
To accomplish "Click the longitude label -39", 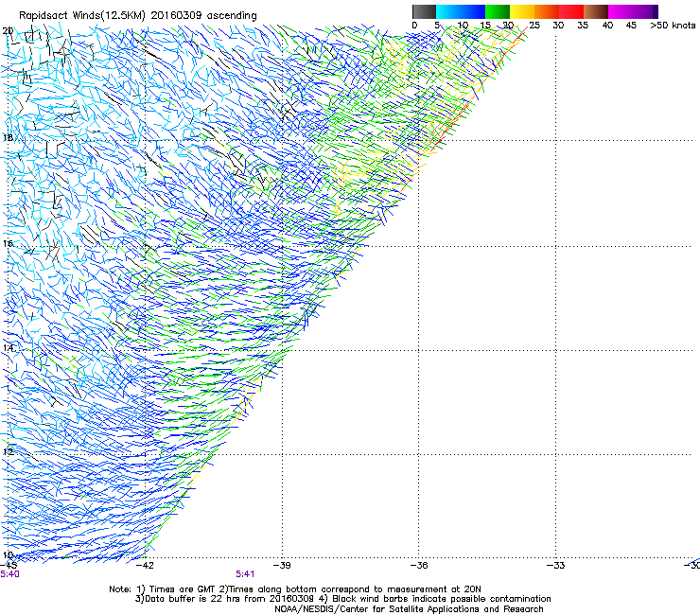I will 282,566.
